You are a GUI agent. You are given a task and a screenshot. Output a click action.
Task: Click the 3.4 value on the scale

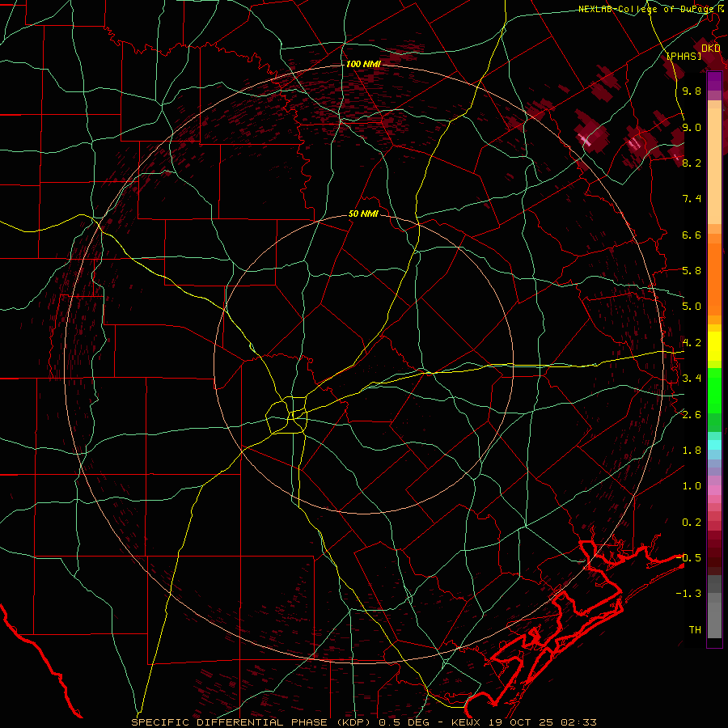coord(692,379)
